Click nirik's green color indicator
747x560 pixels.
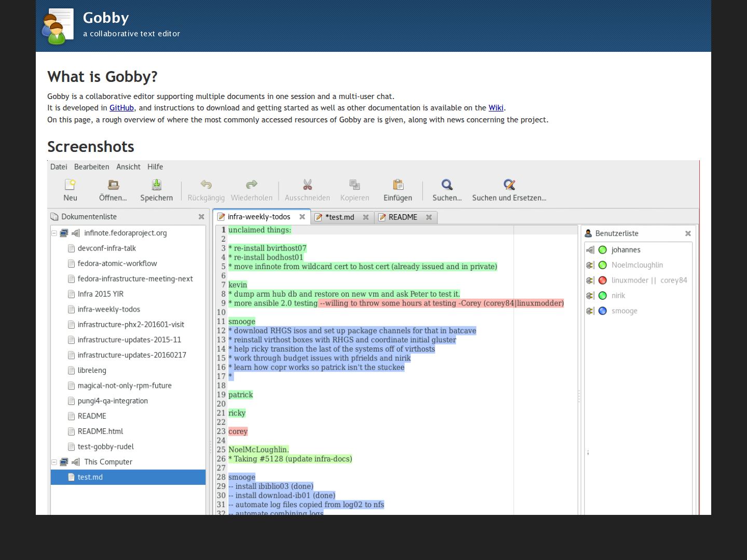click(603, 296)
